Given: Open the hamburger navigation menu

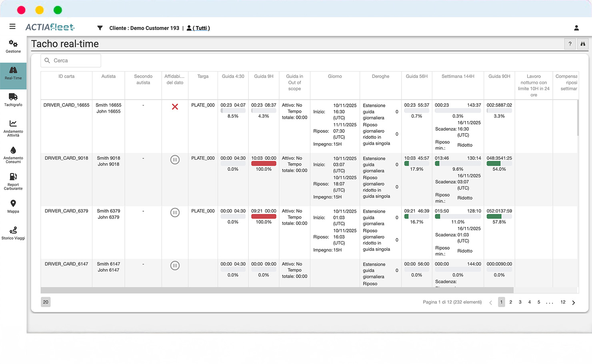Looking at the screenshot, I should 12,26.
